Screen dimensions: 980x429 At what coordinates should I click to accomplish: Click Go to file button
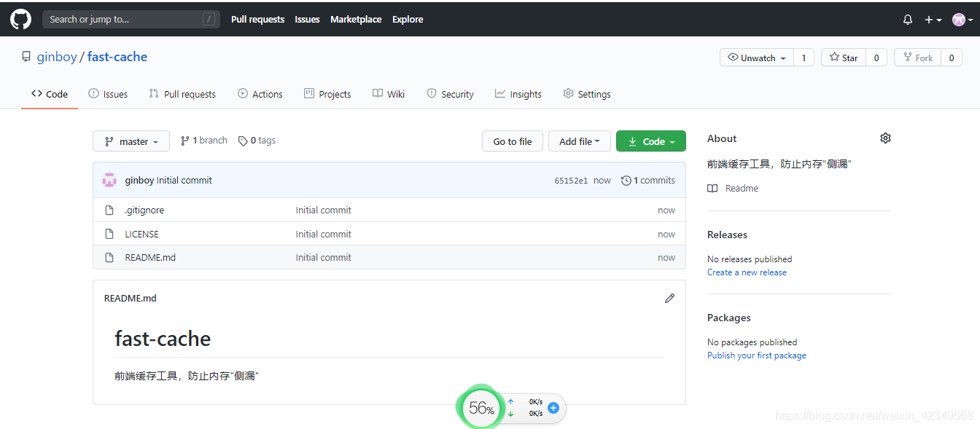pyautogui.click(x=513, y=141)
